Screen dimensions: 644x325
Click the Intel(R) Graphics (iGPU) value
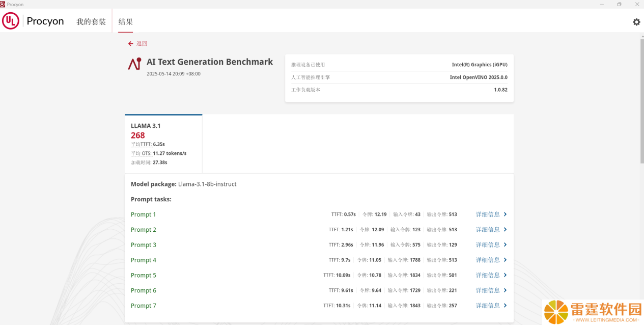pyautogui.click(x=480, y=65)
